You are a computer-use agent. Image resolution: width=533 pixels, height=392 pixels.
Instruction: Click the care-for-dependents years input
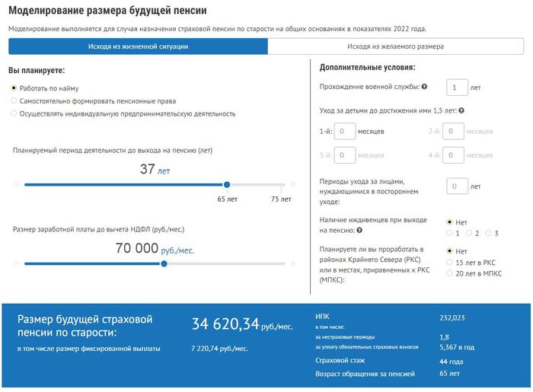click(456, 186)
